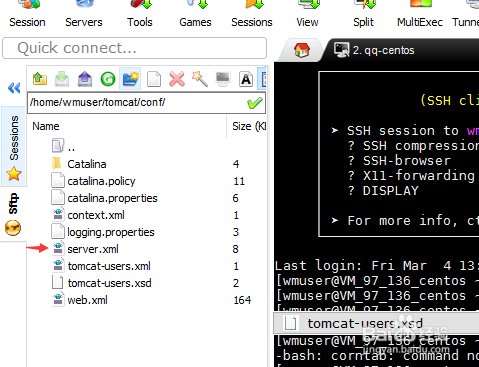This screenshot has width=479, height=367.
Task: Select the Catalina folder
Action: pos(87,164)
